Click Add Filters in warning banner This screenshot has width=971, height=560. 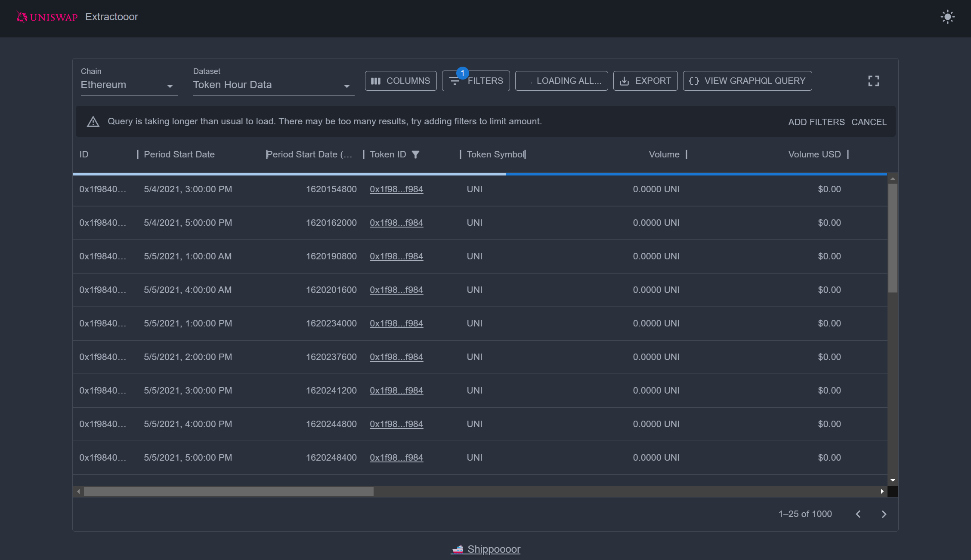coord(816,122)
